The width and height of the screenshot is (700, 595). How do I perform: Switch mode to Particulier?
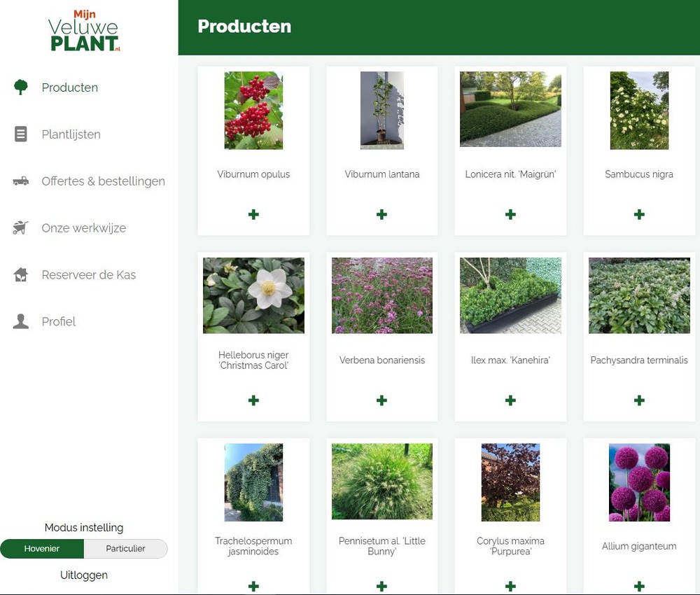click(125, 549)
